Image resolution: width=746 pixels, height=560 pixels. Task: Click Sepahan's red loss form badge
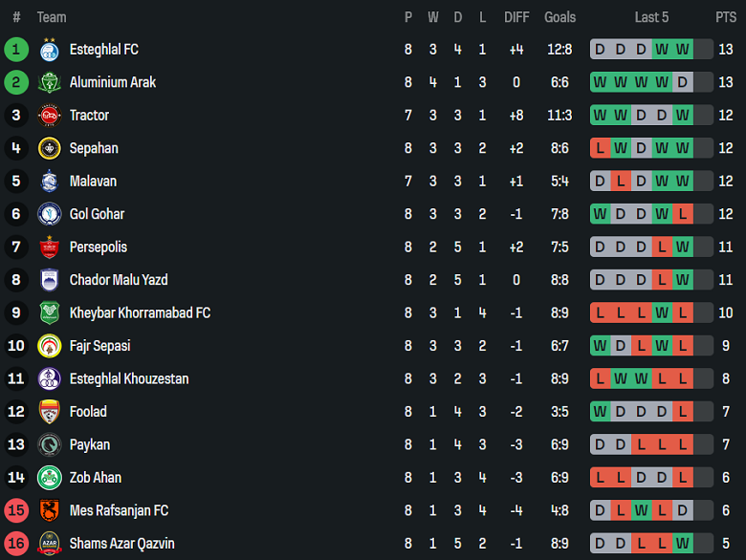pyautogui.click(x=600, y=148)
